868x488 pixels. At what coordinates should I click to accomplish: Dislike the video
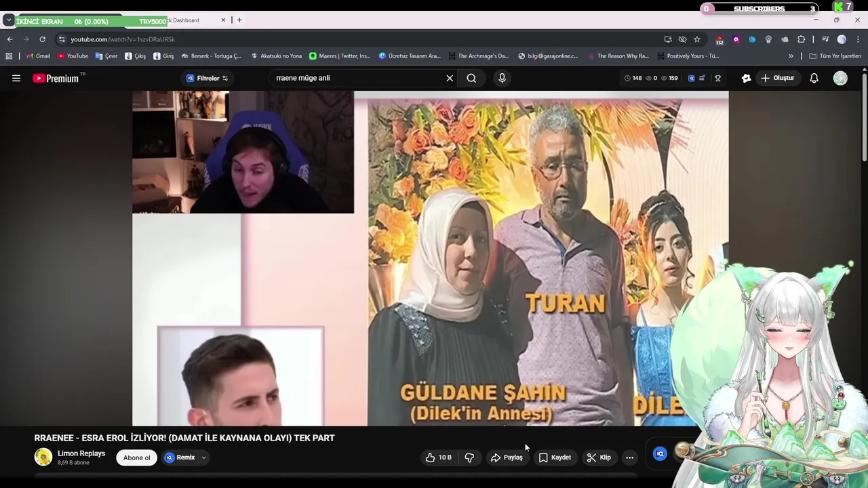[x=469, y=457]
